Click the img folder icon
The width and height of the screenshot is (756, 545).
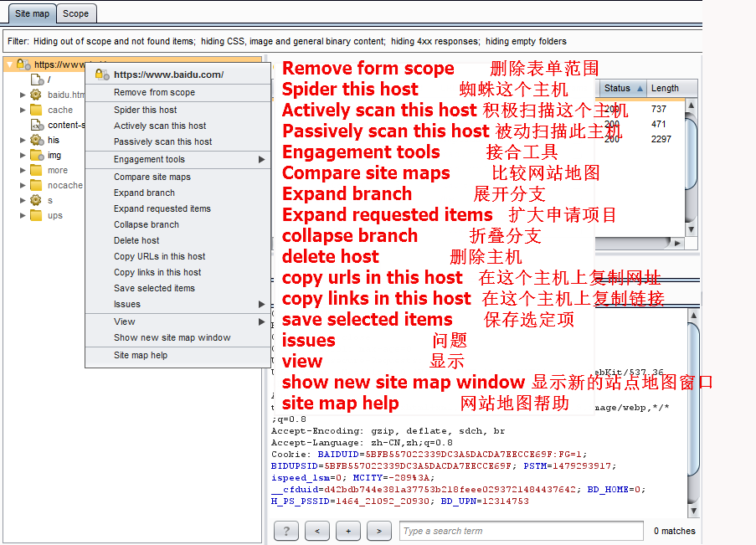click(x=37, y=155)
